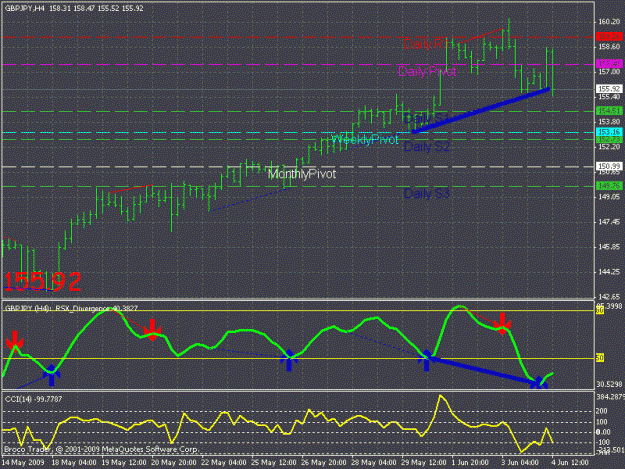Click the yellow 50 level marker on the RSX scale
This screenshot has width=625, height=469.
[600, 358]
